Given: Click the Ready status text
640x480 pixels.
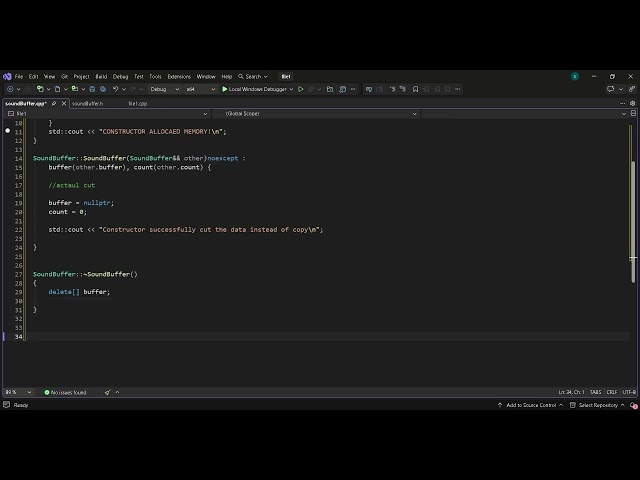Looking at the screenshot, I should [21, 405].
